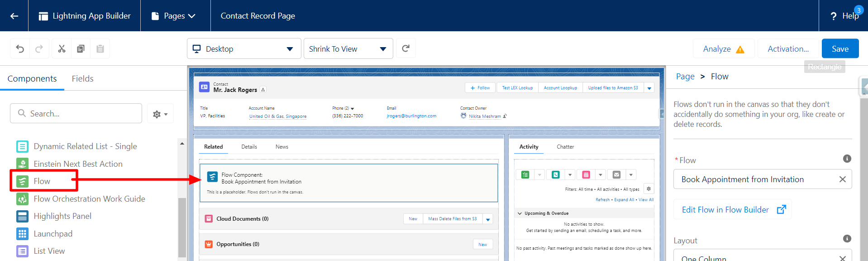Click the New Task activity icon
868x261 pixels.
pos(525,175)
